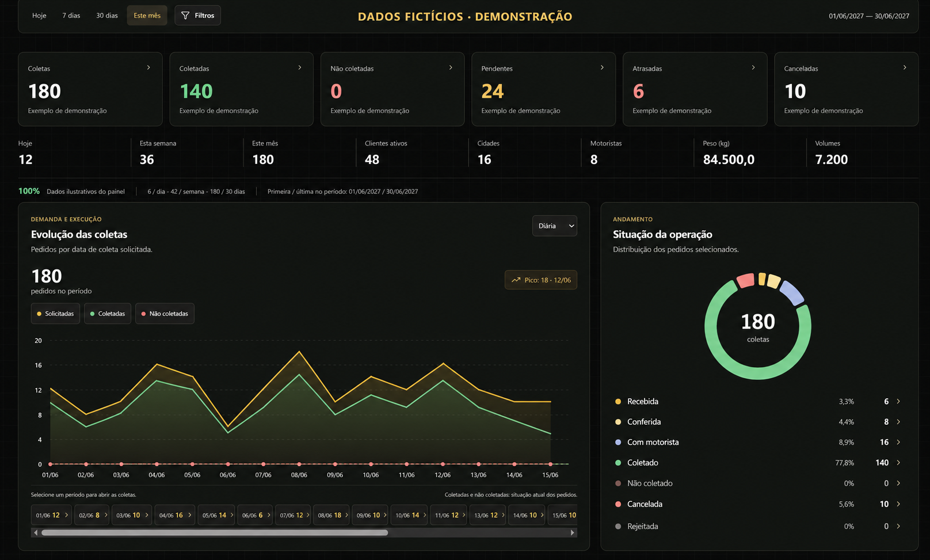Open the 13/06 12 day chip
This screenshot has height=560, width=930.
[x=488, y=515]
